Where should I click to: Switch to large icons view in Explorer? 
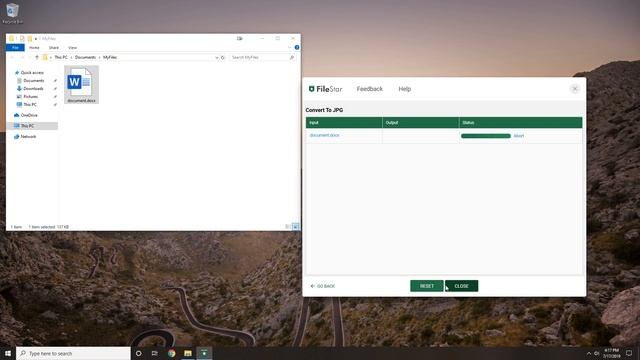click(296, 227)
